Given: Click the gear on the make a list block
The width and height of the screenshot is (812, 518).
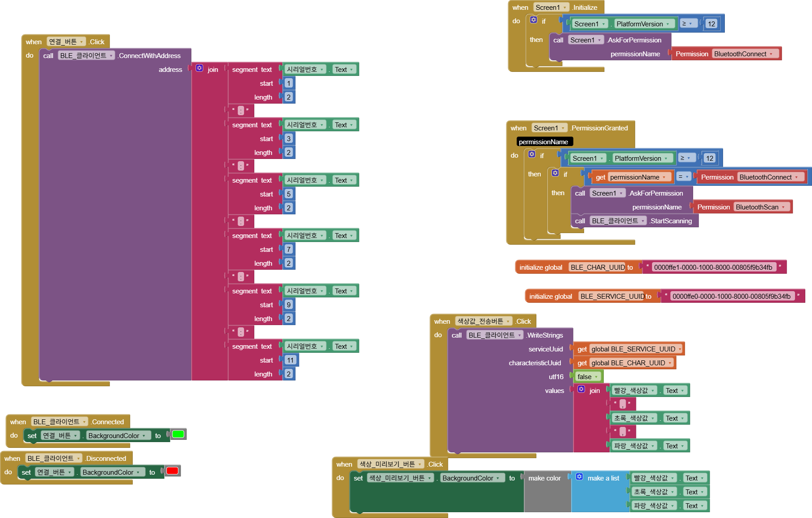Looking at the screenshot, I should (579, 477).
